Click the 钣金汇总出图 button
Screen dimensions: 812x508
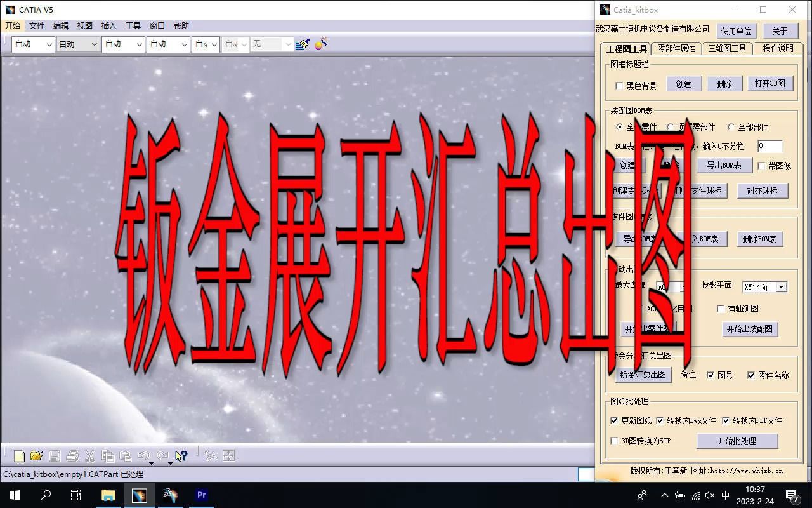click(x=643, y=375)
